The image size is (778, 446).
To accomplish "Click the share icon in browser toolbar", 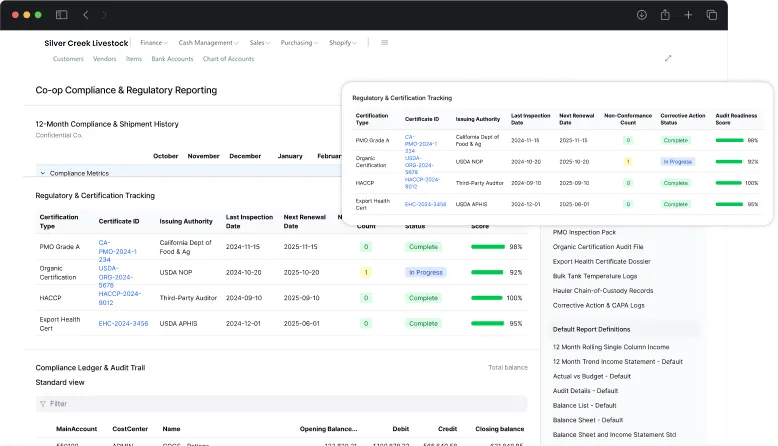I will (665, 15).
